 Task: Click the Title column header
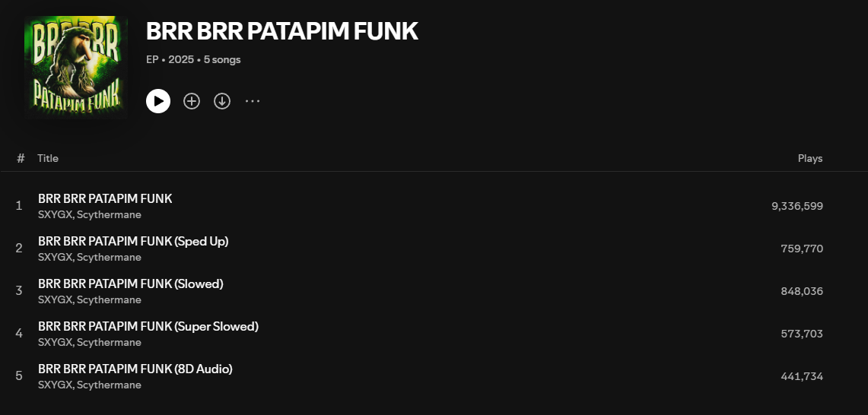pyautogui.click(x=48, y=158)
